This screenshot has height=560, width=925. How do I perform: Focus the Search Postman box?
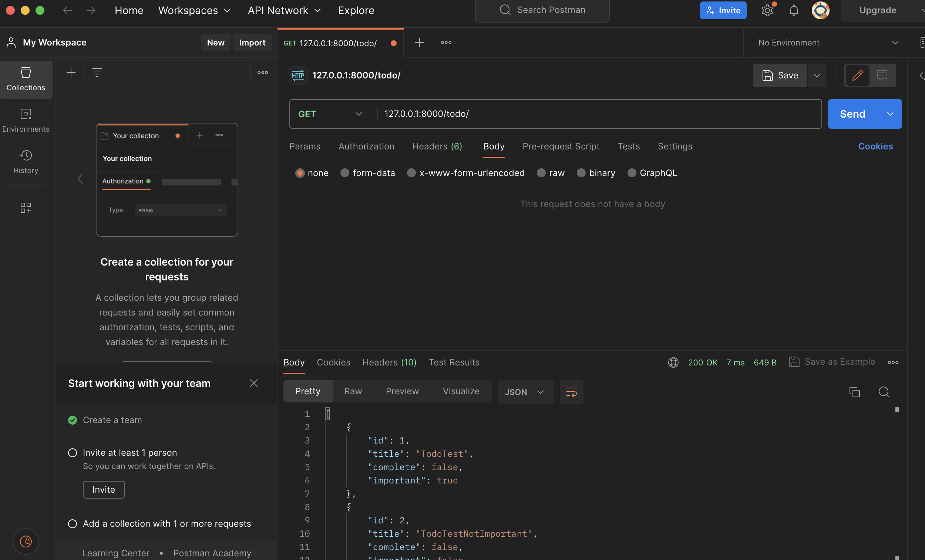click(x=542, y=10)
